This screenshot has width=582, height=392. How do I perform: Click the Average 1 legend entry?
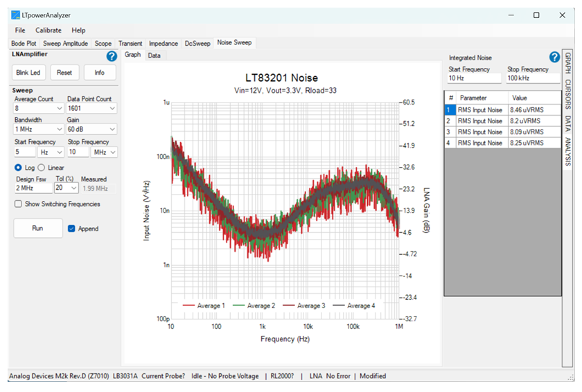204,305
